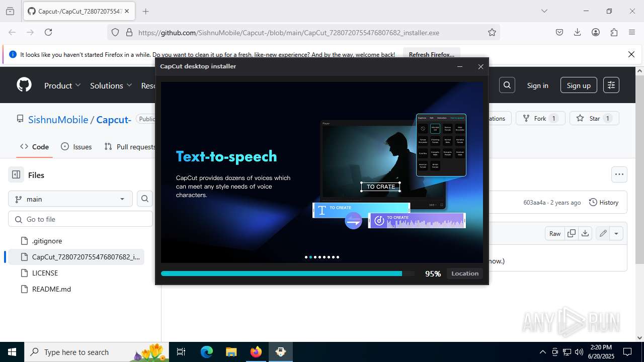Expand the edit file options caret
The image size is (644, 362).
click(616, 233)
